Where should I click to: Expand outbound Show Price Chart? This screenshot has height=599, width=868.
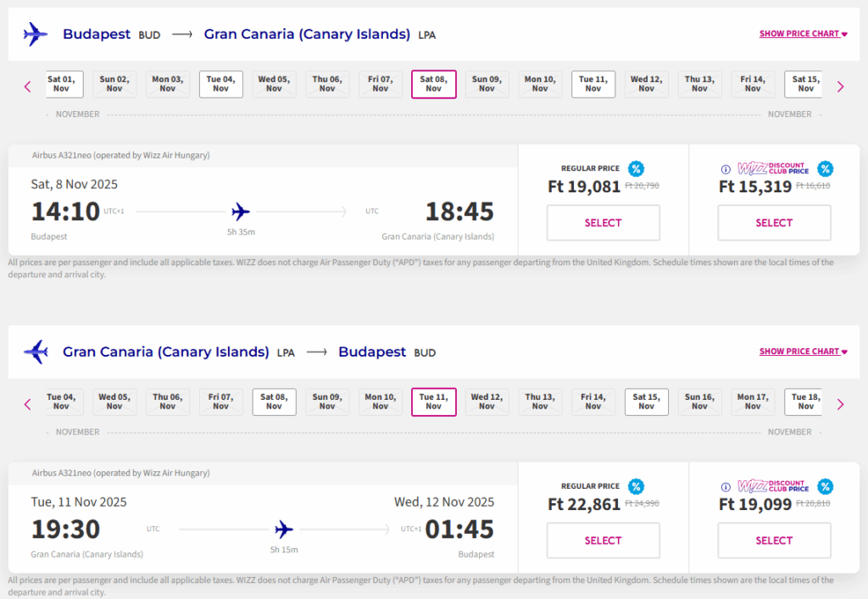(x=803, y=35)
